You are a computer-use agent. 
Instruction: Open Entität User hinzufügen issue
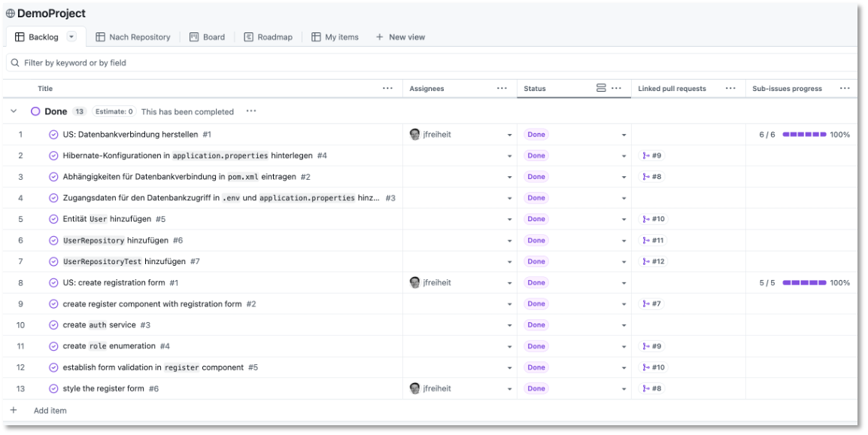click(x=107, y=219)
